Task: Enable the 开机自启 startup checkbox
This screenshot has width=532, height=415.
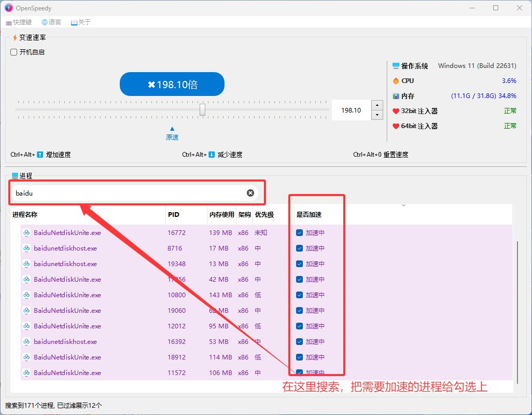Action: [14, 52]
